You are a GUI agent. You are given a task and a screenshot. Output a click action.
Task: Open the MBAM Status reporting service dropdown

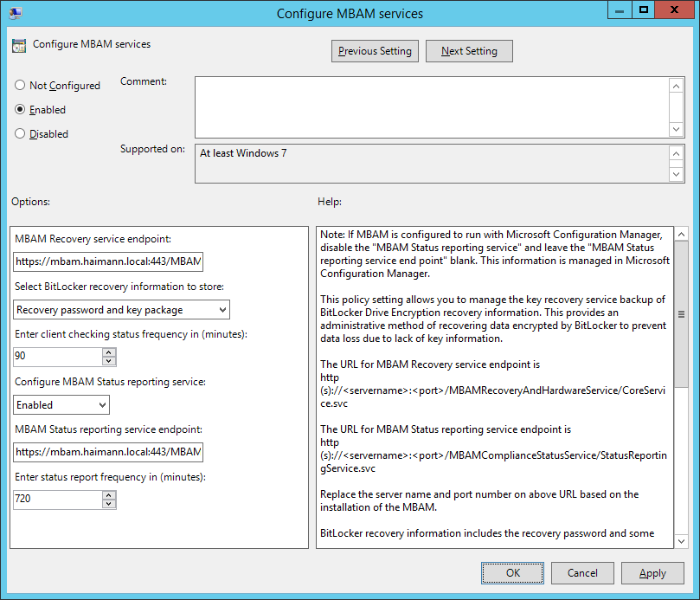(61, 405)
